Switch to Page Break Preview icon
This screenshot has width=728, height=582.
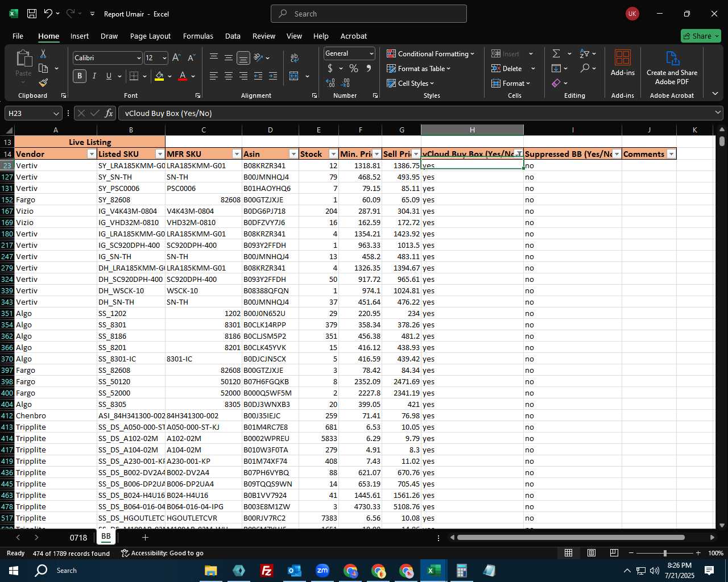(x=614, y=553)
